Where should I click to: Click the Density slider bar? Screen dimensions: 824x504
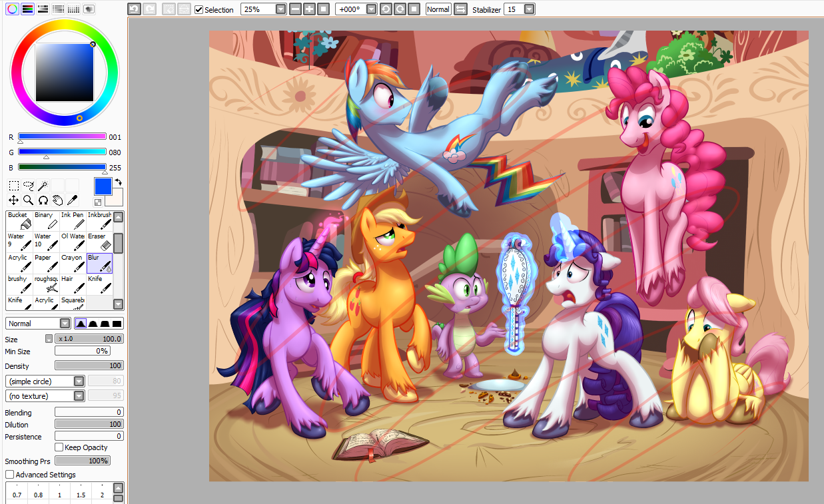pos(89,366)
